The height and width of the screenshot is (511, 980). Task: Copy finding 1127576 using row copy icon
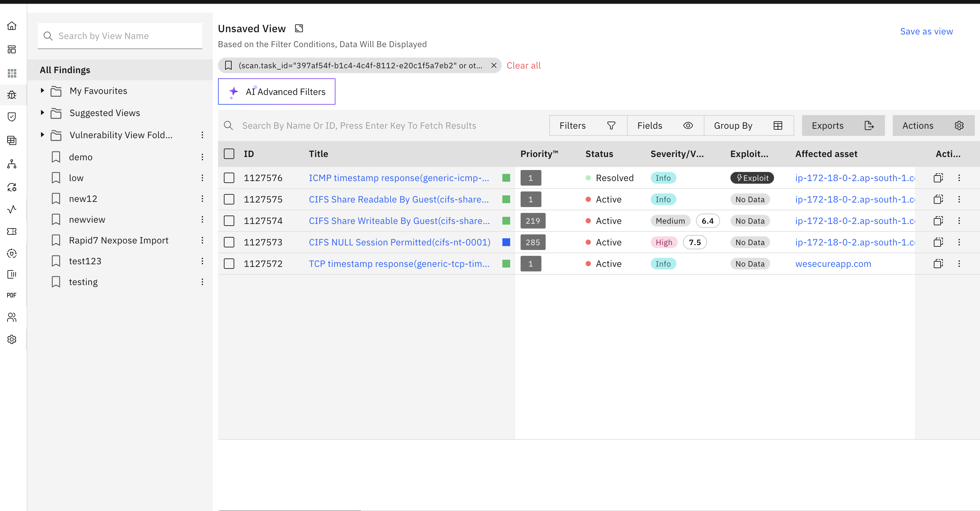(x=938, y=178)
